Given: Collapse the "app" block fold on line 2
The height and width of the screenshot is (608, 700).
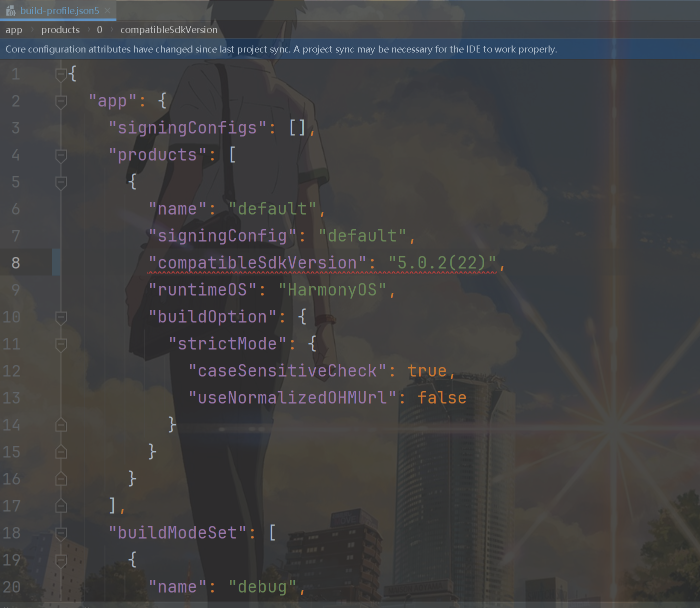Looking at the screenshot, I should pos(61,101).
